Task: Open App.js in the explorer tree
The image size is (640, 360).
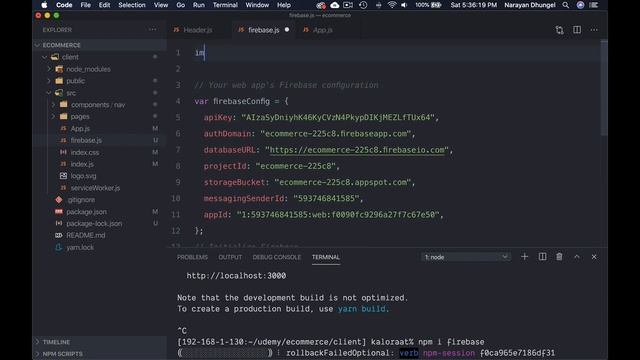Action: 80,128
